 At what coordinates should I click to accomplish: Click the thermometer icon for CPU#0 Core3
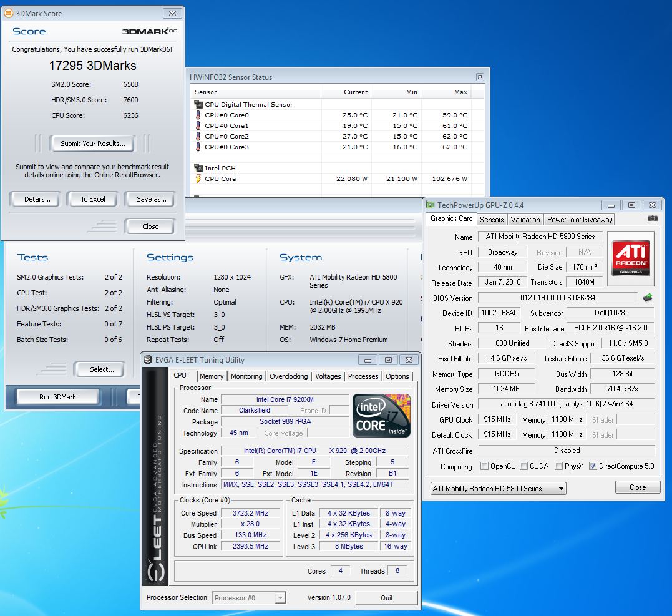pos(198,147)
